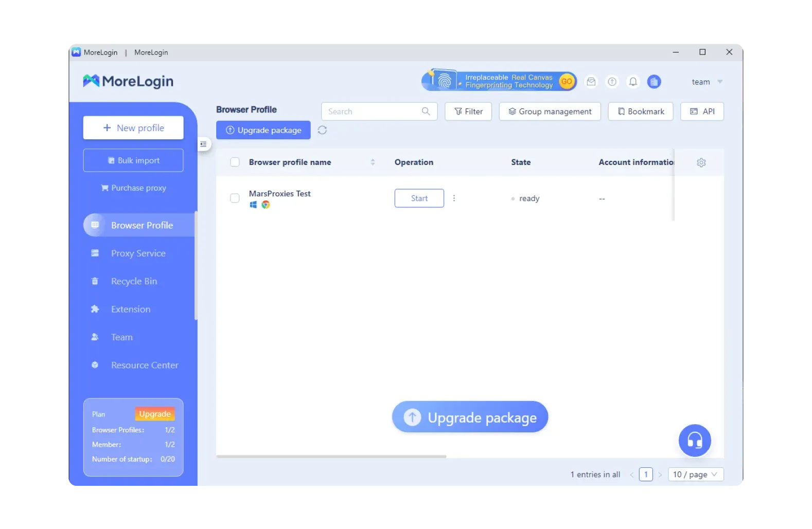Open the 10 / page dropdown

click(695, 475)
